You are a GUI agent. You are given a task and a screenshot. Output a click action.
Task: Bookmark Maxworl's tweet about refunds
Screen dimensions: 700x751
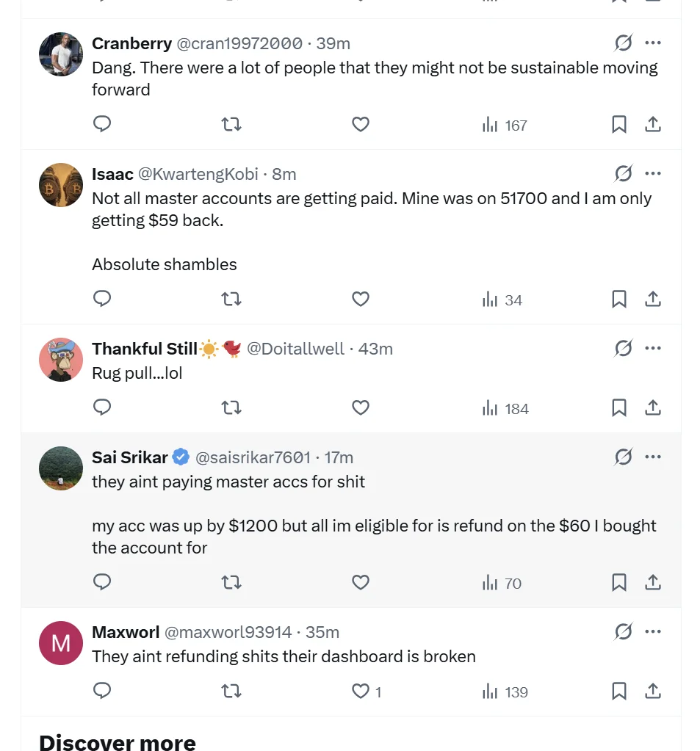point(618,691)
